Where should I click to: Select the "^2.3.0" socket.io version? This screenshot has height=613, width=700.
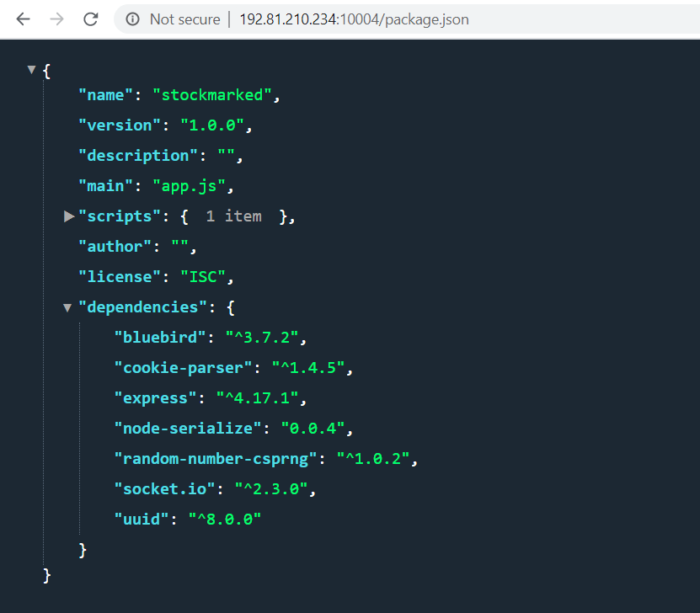click(271, 489)
